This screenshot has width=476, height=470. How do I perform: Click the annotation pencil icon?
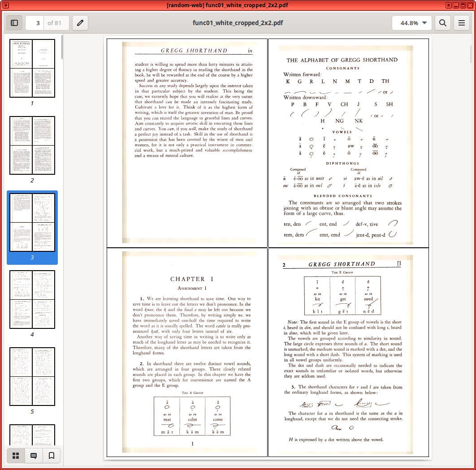[80, 23]
